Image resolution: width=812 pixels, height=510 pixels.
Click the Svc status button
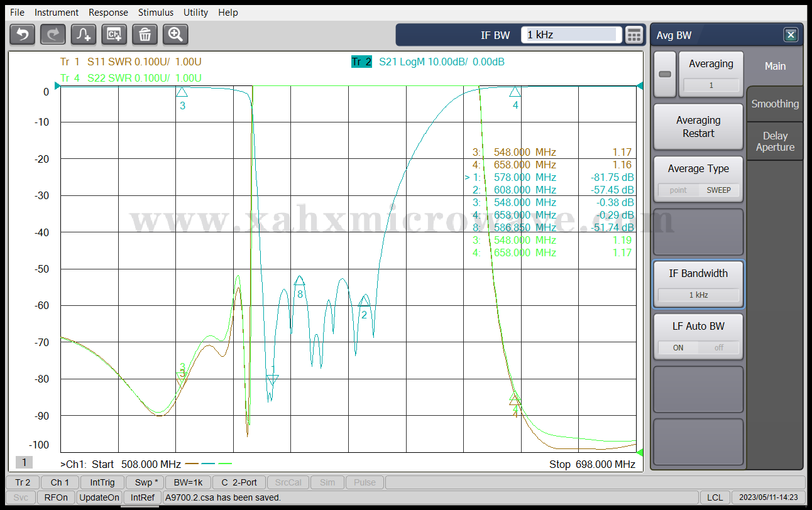(x=21, y=497)
